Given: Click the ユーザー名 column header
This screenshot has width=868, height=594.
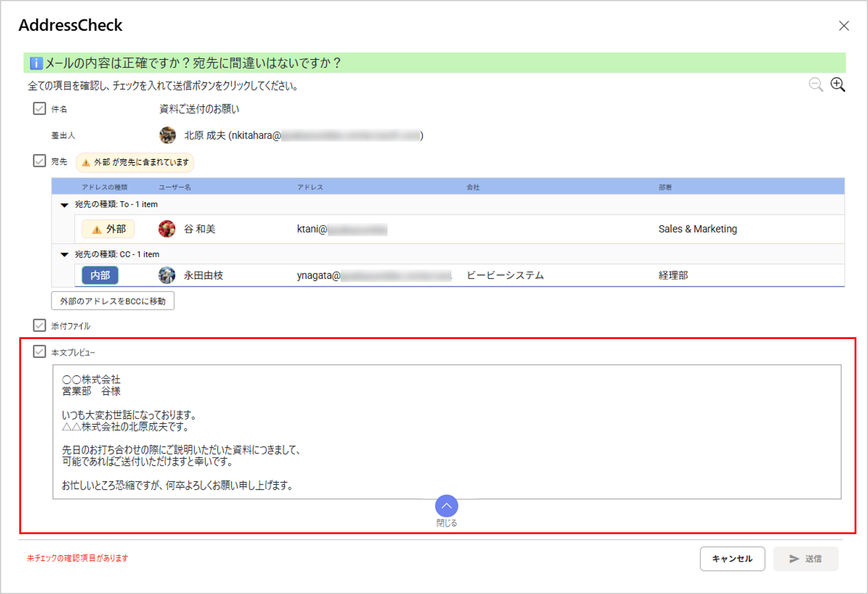Looking at the screenshot, I should [175, 187].
